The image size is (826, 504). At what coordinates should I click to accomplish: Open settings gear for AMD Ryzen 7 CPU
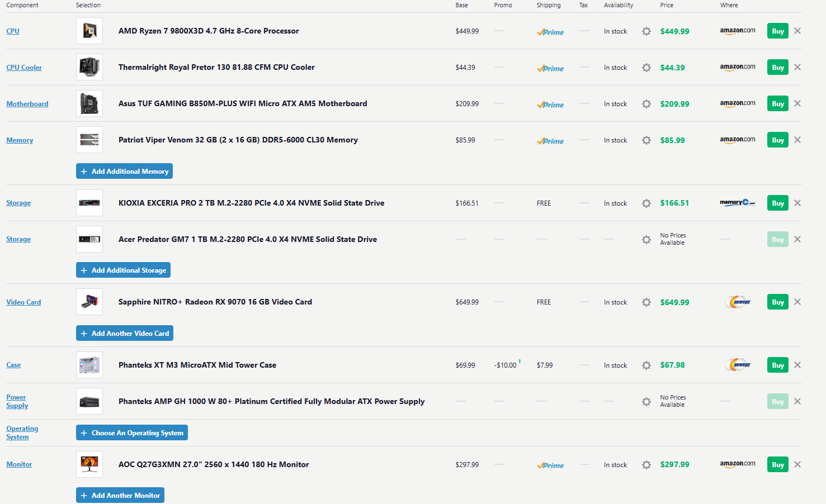646,31
